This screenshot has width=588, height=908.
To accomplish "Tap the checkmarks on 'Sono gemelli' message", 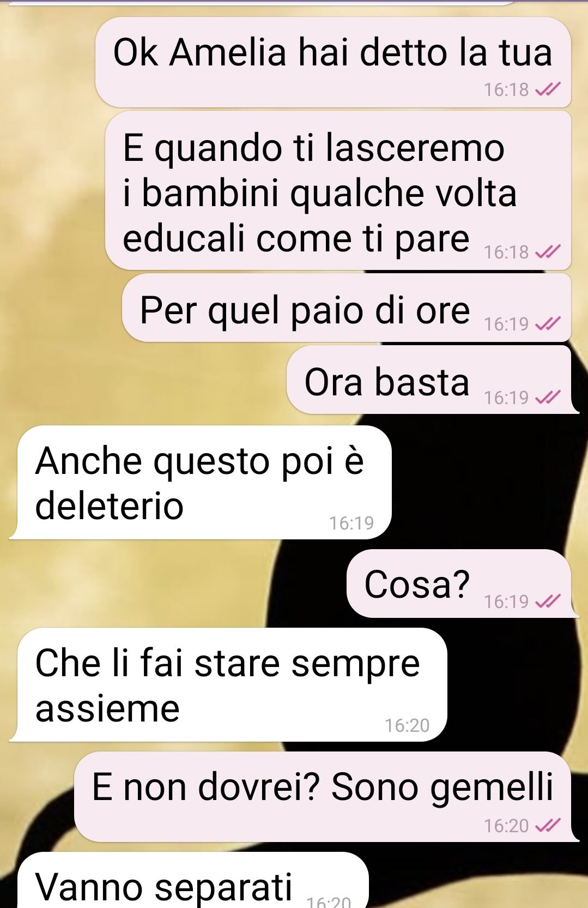I will pos(547,826).
